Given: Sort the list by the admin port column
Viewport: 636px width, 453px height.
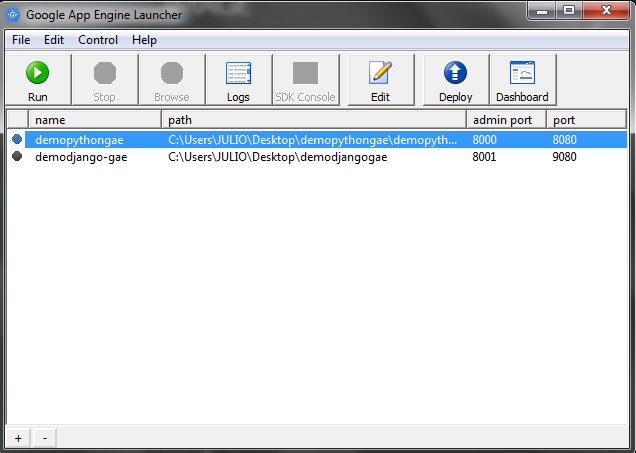Looking at the screenshot, I should click(x=507, y=120).
